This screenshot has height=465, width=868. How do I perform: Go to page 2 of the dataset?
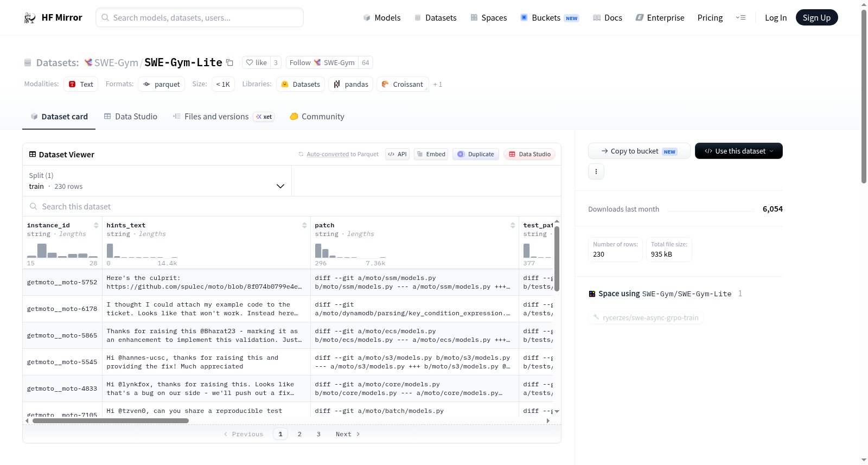coord(299,434)
